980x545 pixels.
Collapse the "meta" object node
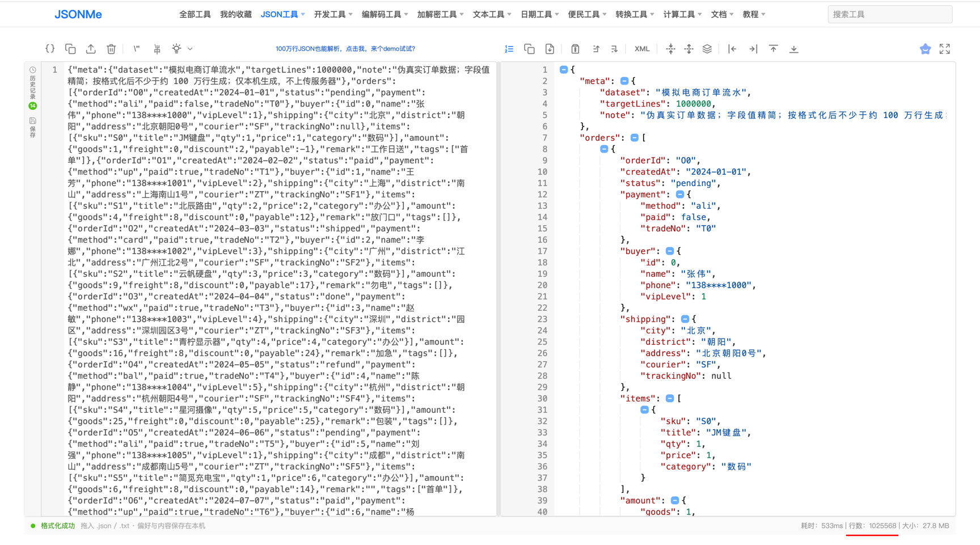coord(624,81)
